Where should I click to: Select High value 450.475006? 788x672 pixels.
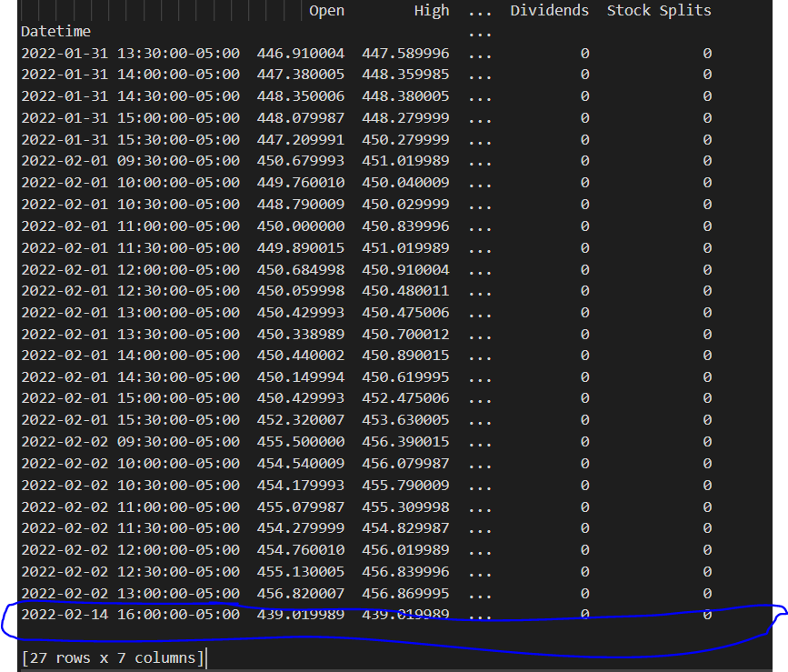point(405,313)
